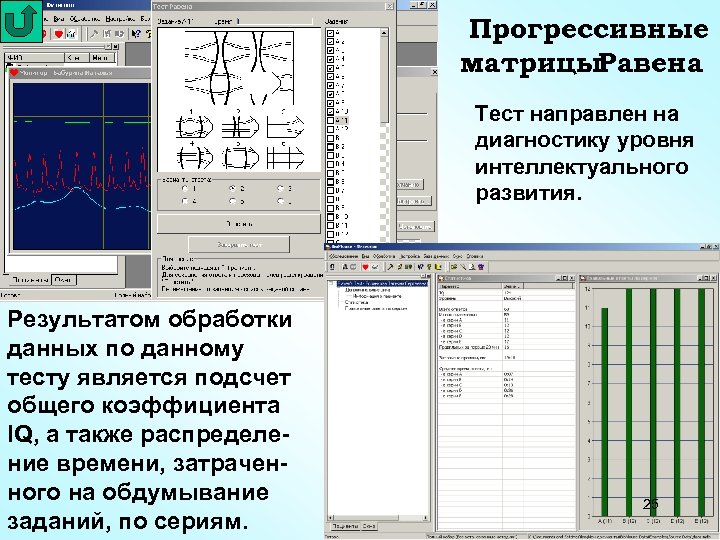Open Окно menu in lower-right window
The height and width of the screenshot is (540, 720).
[457, 256]
